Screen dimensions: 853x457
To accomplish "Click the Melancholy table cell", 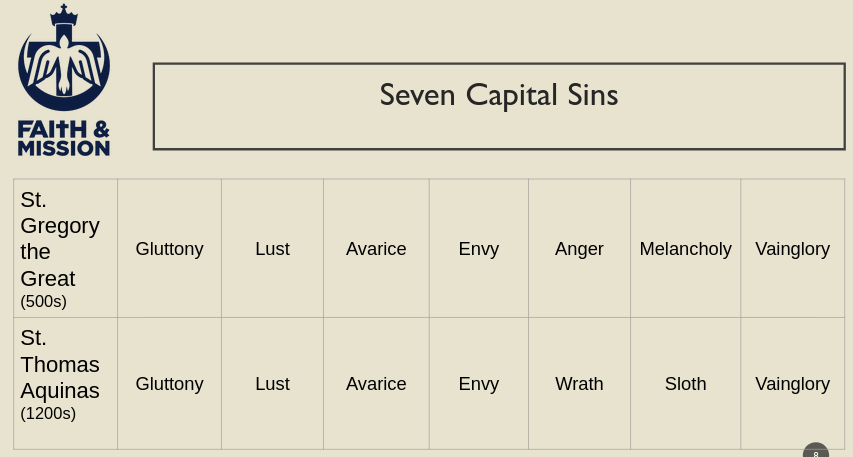I will (x=685, y=249).
